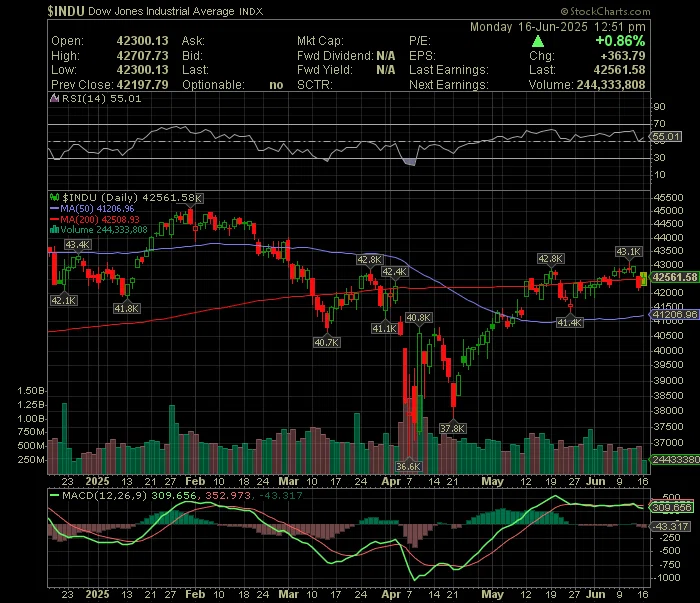Image resolution: width=700 pixels, height=603 pixels.
Task: Click the 37.8K price annotation
Action: (453, 428)
